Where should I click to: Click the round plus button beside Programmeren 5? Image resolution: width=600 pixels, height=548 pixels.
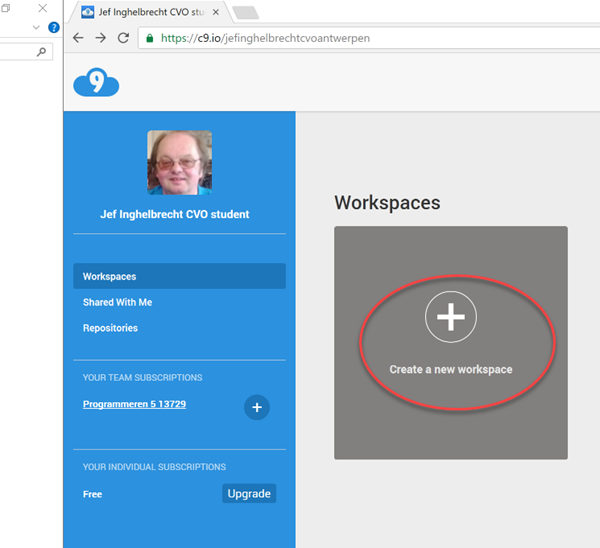pos(257,407)
